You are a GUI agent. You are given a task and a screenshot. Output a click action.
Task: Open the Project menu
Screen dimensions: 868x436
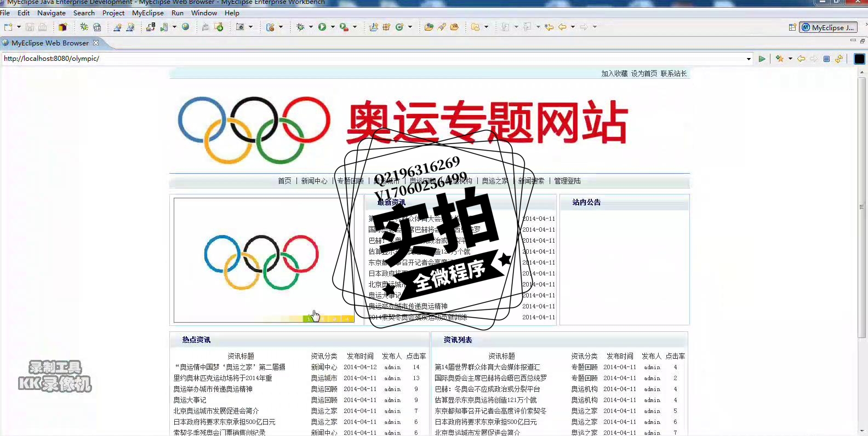click(x=113, y=13)
